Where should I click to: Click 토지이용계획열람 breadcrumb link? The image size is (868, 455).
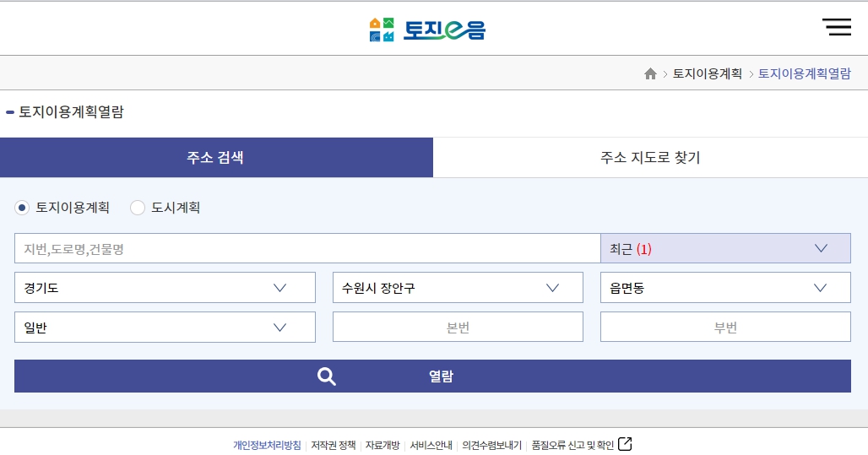804,73
